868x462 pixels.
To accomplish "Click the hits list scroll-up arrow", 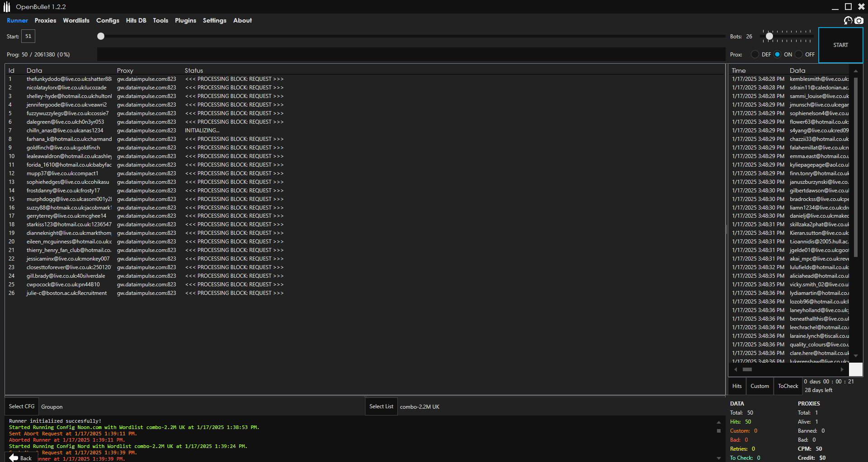I will [855, 71].
